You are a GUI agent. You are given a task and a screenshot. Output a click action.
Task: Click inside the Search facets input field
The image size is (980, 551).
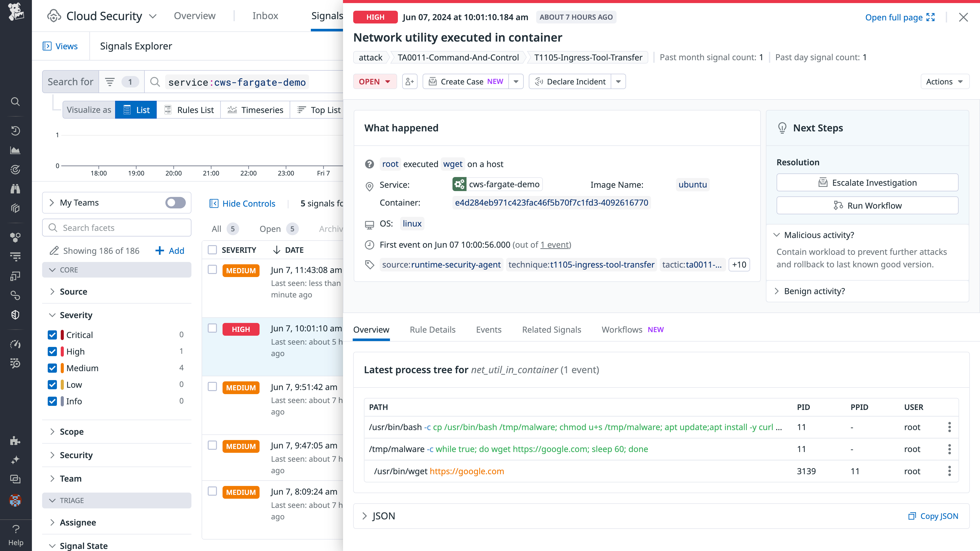coord(116,227)
